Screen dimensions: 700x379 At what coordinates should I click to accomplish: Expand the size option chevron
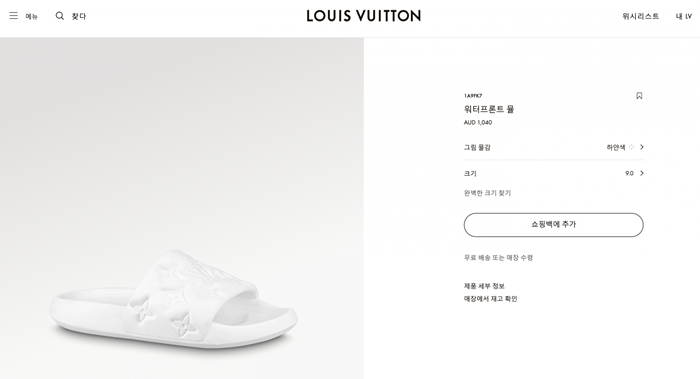click(642, 173)
